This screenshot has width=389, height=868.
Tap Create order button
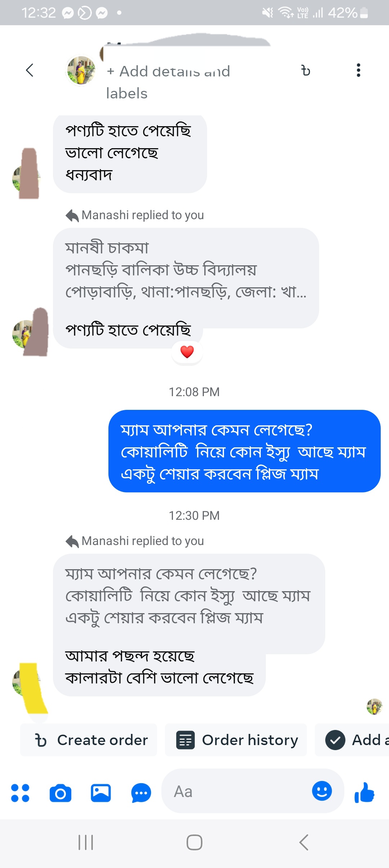click(x=89, y=740)
